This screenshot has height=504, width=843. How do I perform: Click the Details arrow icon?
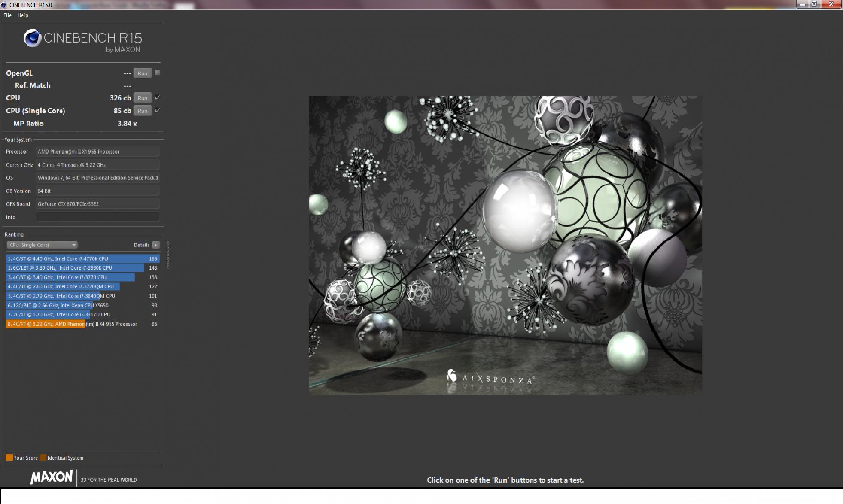click(156, 245)
